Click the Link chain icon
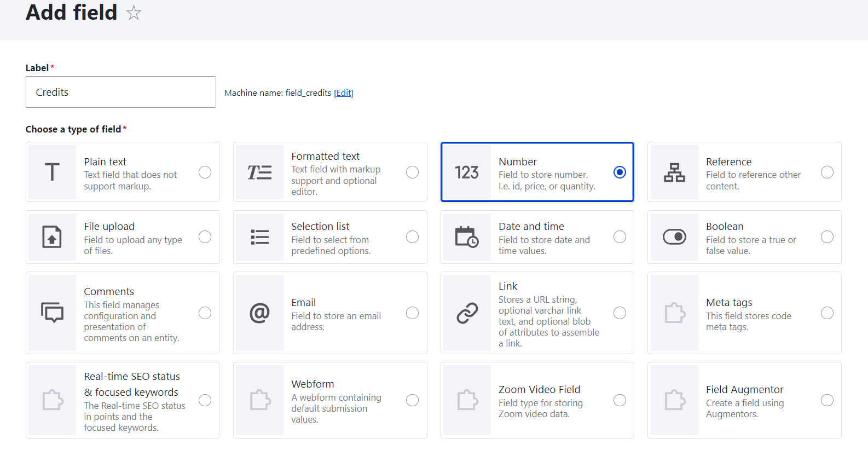The image size is (868, 450). coord(467,313)
